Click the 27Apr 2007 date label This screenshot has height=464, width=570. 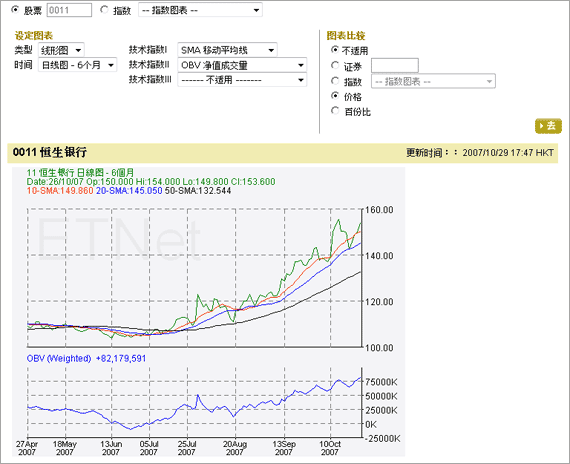click(x=27, y=448)
